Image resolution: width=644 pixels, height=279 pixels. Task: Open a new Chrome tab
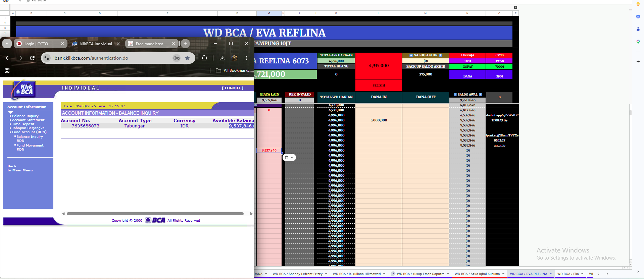(x=185, y=44)
